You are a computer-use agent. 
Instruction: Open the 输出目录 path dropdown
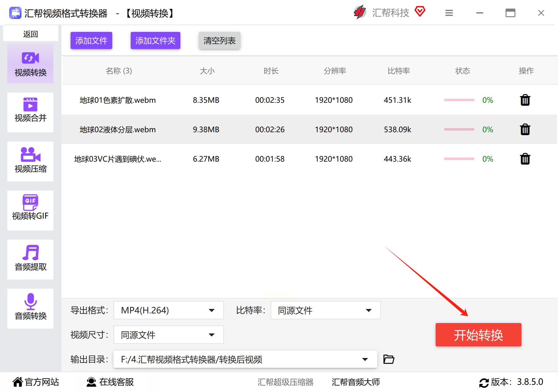tap(365, 359)
